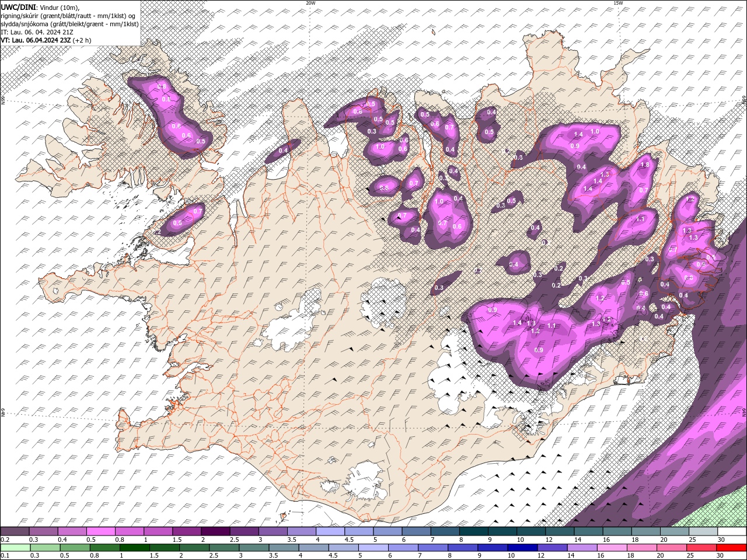Pick the snow legend swatch from 1 to 1.5

tap(158, 531)
